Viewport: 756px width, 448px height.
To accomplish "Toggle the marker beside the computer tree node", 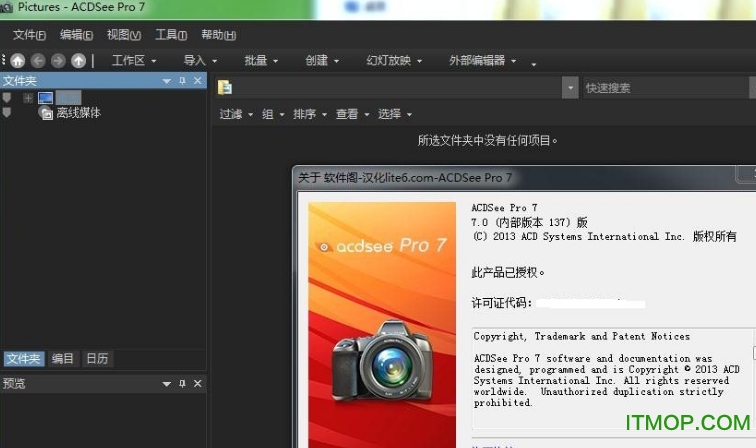I will 7,98.
